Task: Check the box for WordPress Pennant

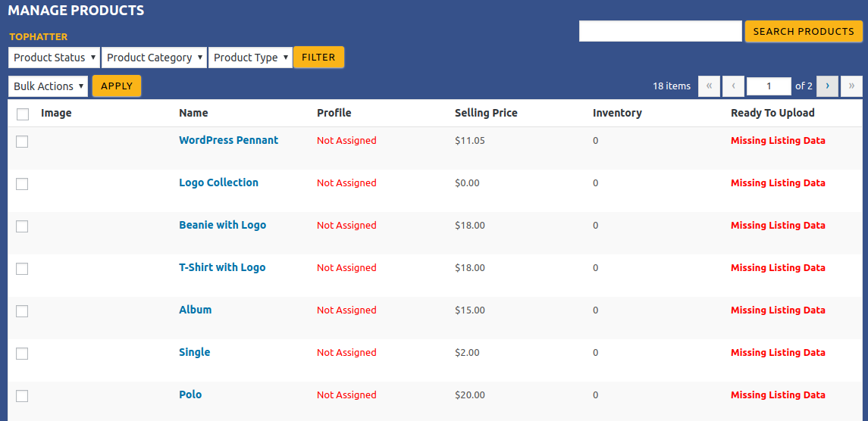Action: click(22, 142)
